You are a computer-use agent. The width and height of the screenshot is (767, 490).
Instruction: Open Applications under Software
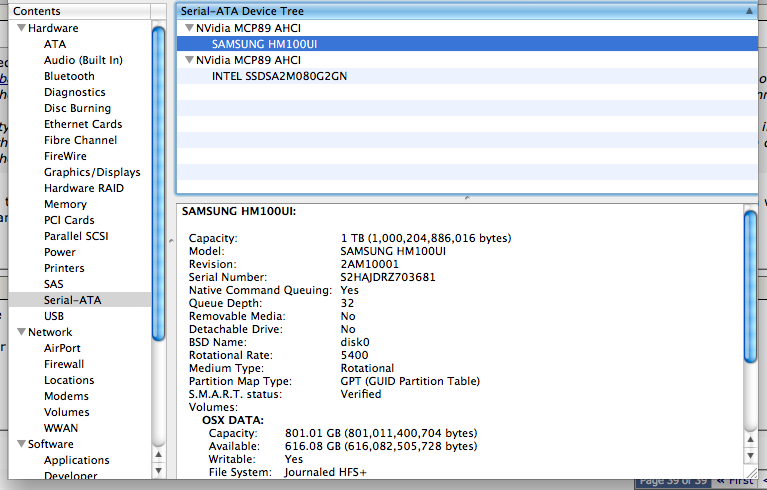click(76, 460)
